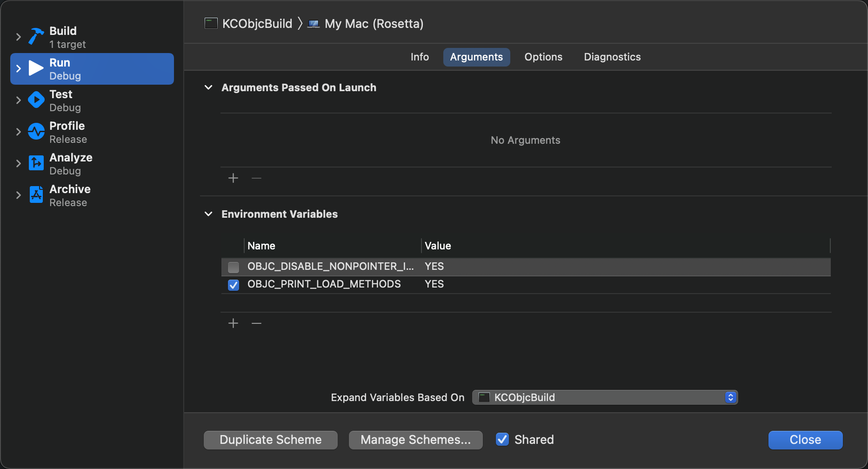The height and width of the screenshot is (469, 868).
Task: Expand the Analyze action chevron
Action: pyautogui.click(x=18, y=163)
